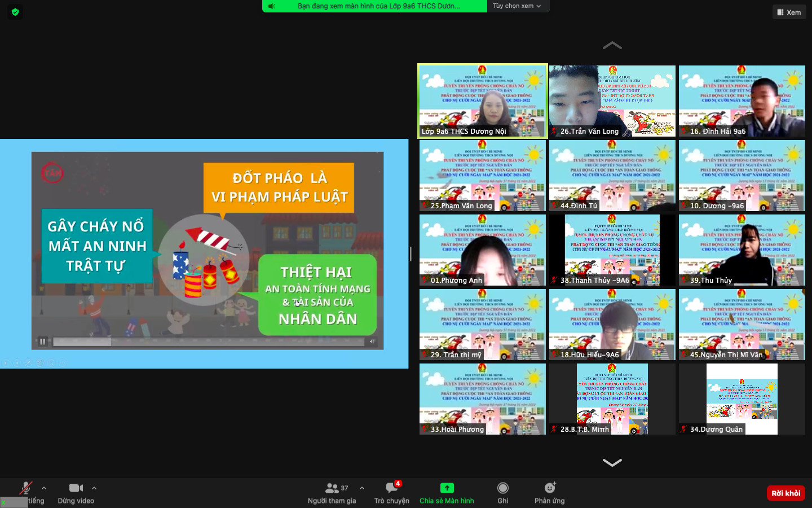
Task: Click the speaker icon in the sharing banner
Action: point(272,6)
